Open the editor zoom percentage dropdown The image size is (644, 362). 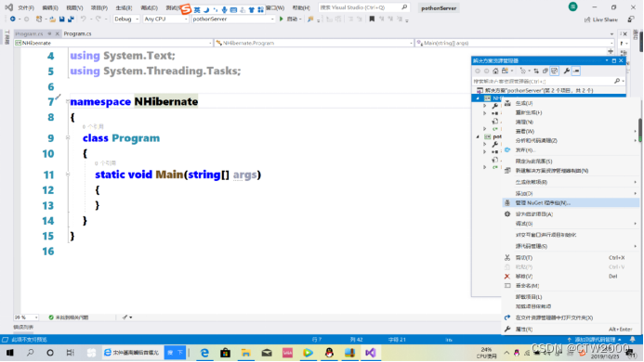point(26,317)
